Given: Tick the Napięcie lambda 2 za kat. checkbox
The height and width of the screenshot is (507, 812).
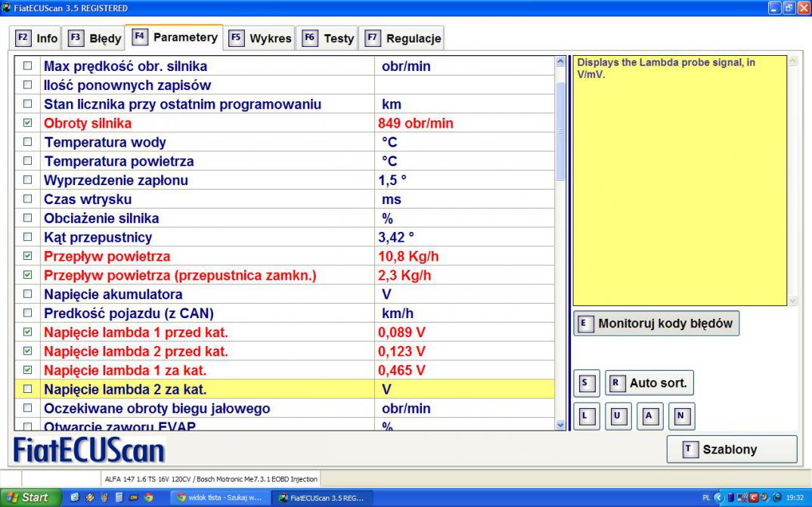Looking at the screenshot, I should [28, 390].
